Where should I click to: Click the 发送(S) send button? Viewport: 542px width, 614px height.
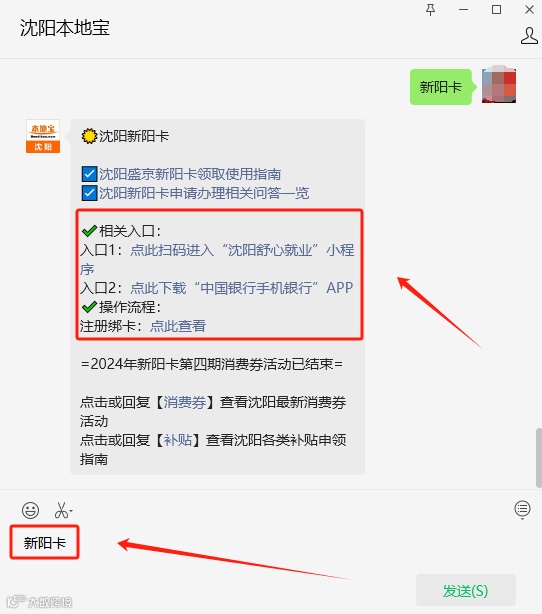466,590
